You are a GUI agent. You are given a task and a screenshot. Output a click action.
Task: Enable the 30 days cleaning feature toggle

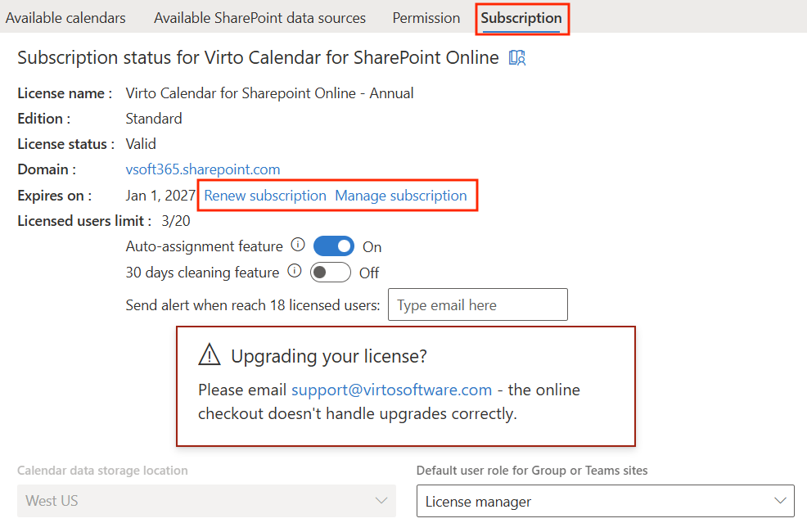[331, 273]
